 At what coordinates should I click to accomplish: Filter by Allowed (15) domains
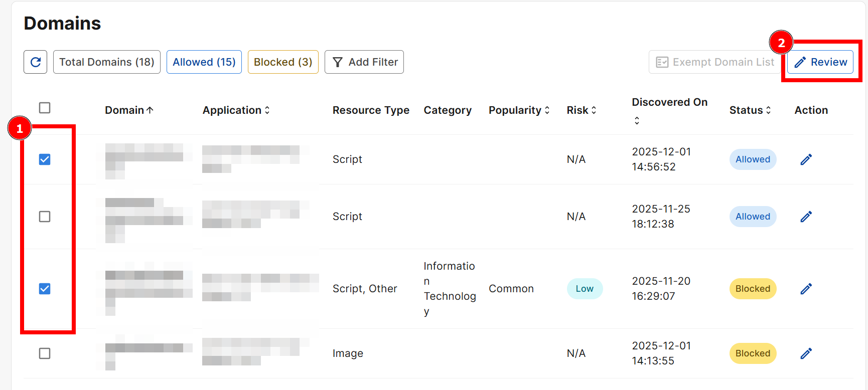pyautogui.click(x=204, y=62)
